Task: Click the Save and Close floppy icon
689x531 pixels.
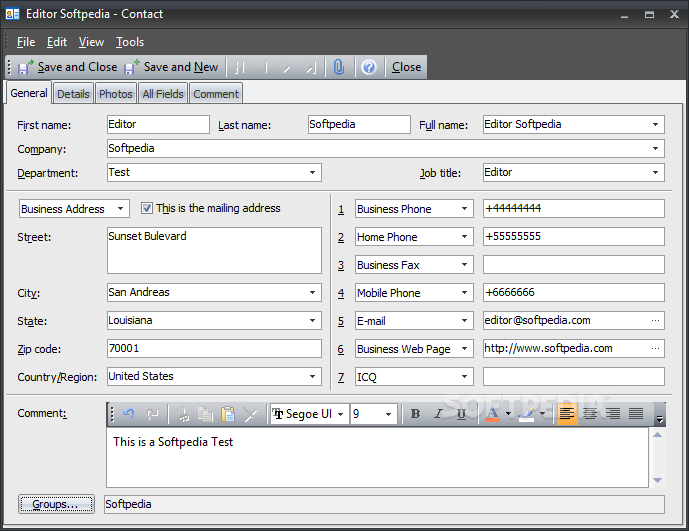Action: (25, 67)
